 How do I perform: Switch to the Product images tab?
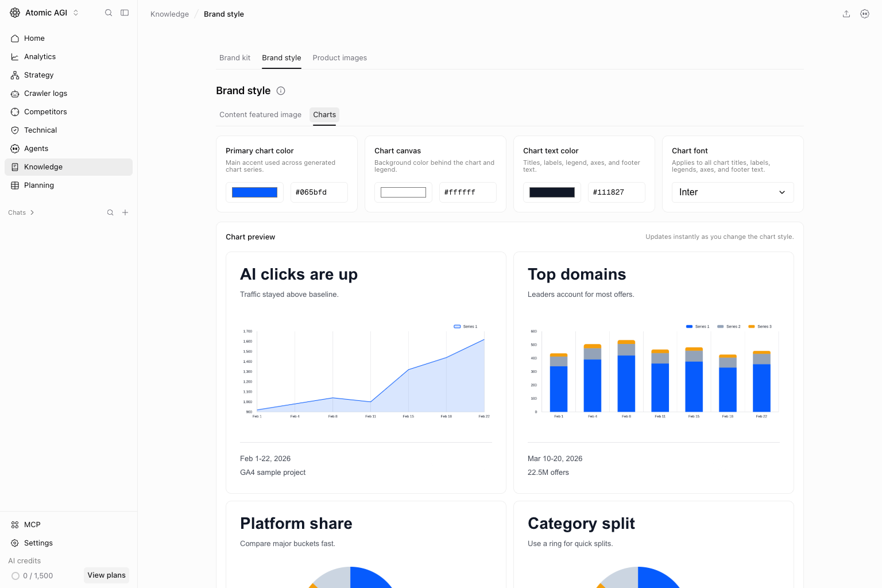pos(340,58)
